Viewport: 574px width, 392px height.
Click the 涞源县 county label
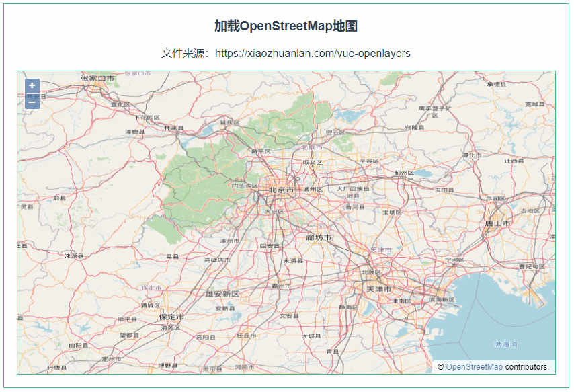[x=74, y=256]
